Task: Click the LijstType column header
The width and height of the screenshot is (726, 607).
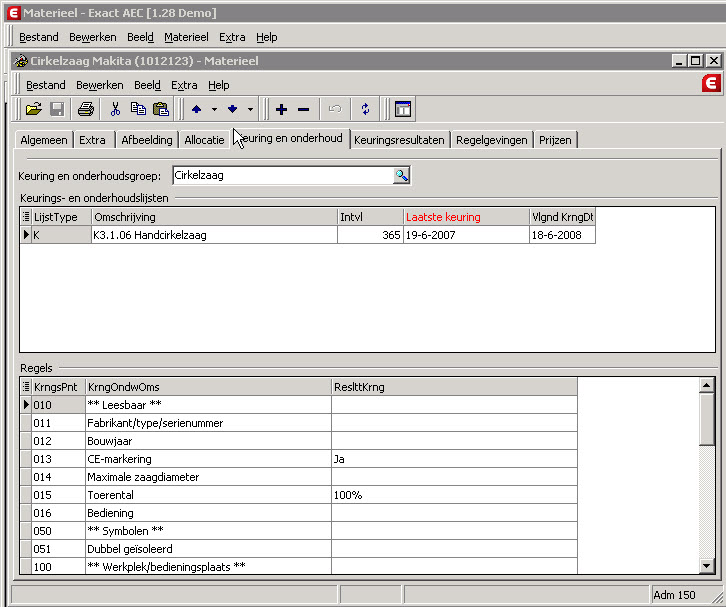Action: point(61,217)
